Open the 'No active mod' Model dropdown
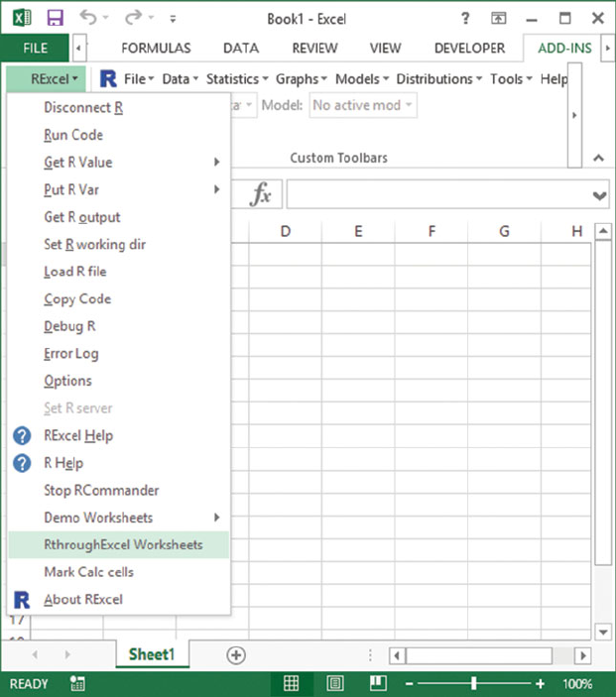 click(x=363, y=105)
